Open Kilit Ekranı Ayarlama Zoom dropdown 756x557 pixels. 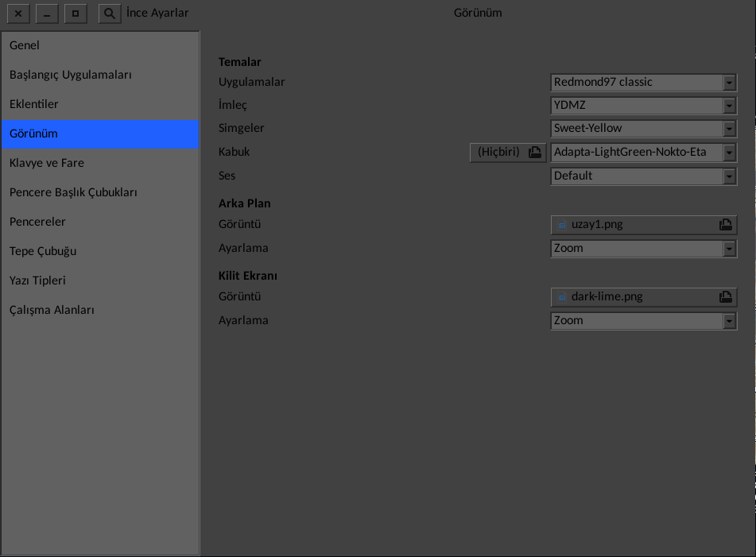tap(644, 321)
